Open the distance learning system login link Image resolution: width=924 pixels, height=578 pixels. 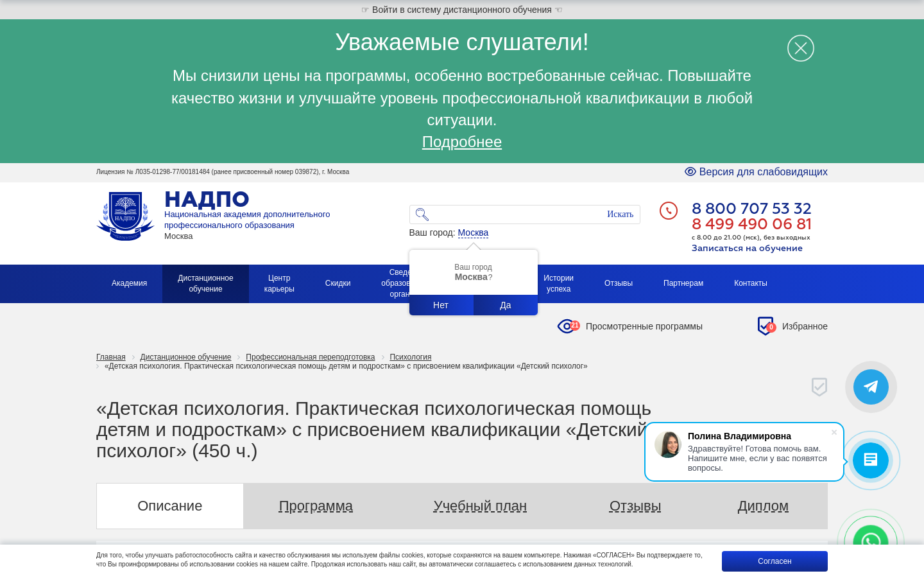click(x=462, y=10)
